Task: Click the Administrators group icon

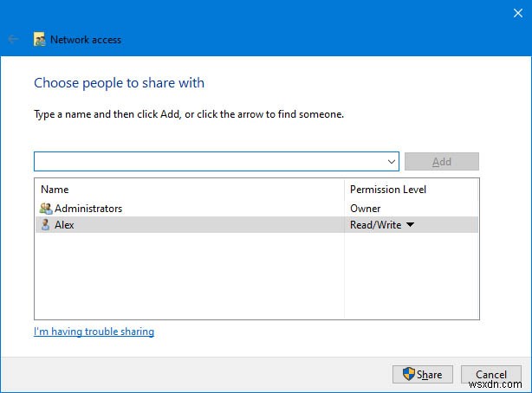Action: click(46, 209)
